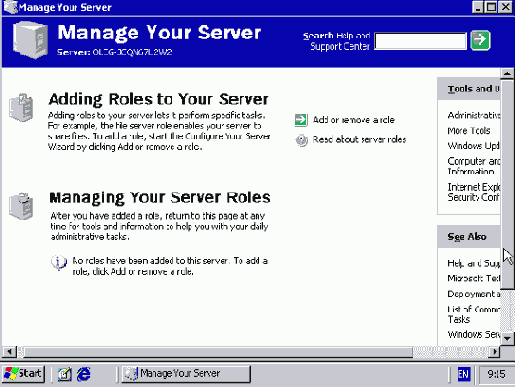This screenshot has height=387, width=515.
Task: Click the vertical scrollbar down arrow
Action: click(x=507, y=339)
